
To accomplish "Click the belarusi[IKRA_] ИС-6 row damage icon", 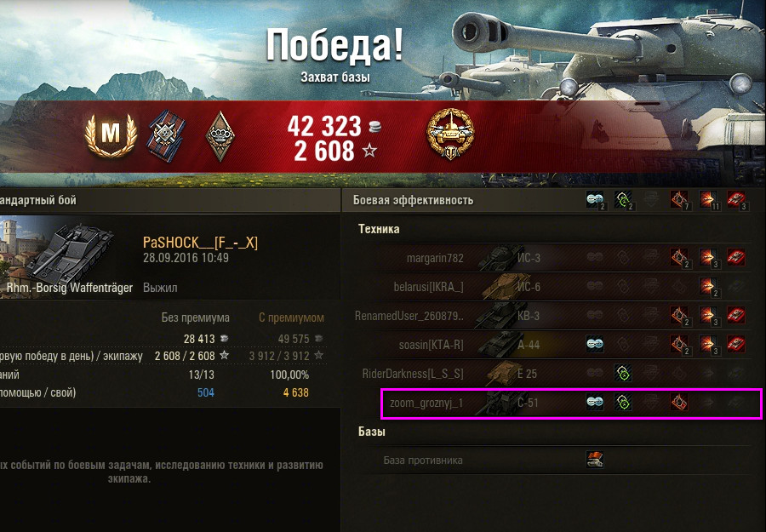I will pyautogui.click(x=708, y=287).
